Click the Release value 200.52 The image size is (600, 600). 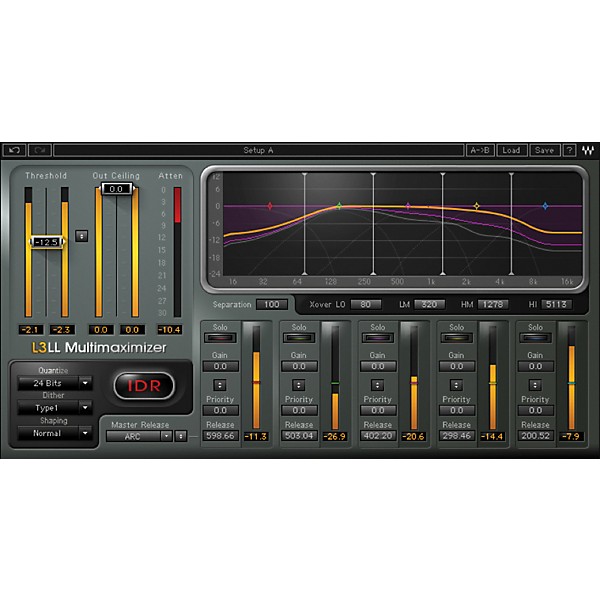[x=536, y=435]
